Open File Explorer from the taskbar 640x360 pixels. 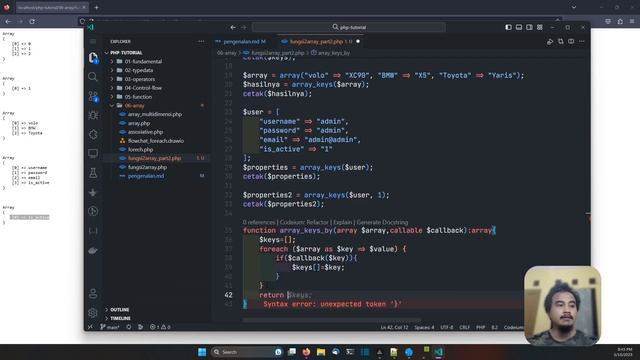click(321, 352)
